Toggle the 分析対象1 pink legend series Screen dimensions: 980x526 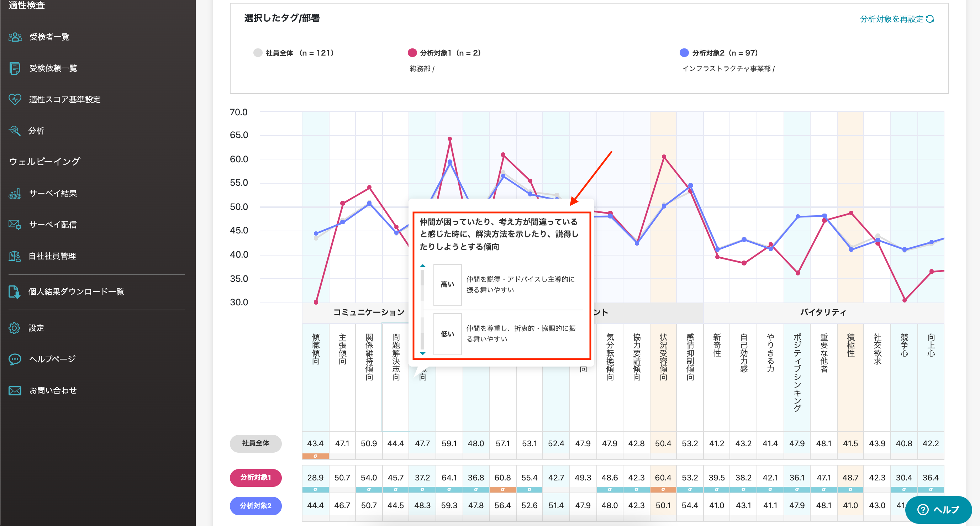coord(412,53)
